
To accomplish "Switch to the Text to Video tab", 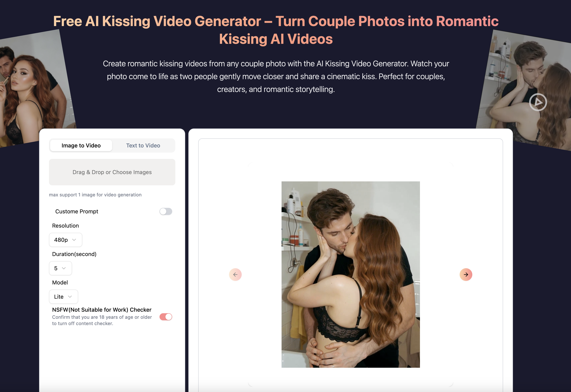I will pyautogui.click(x=143, y=145).
